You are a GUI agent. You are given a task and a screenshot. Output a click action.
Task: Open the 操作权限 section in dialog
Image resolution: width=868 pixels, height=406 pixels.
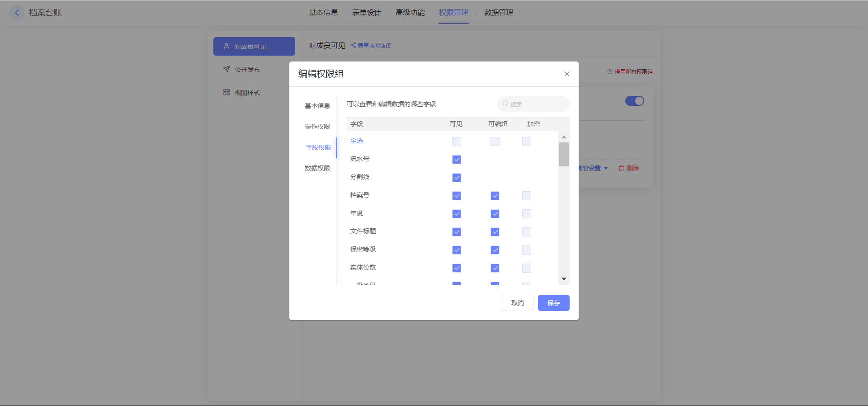317,127
